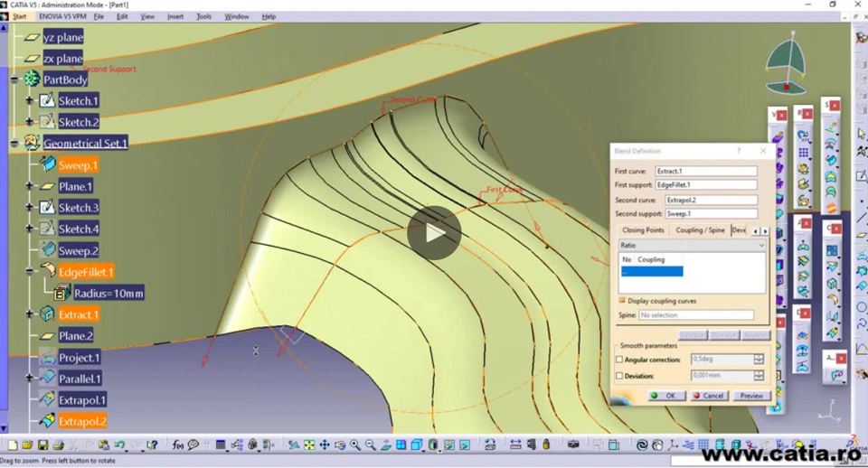The width and height of the screenshot is (868, 468).
Task: Collapse the EdgeFillet.1 node
Action: (29, 272)
